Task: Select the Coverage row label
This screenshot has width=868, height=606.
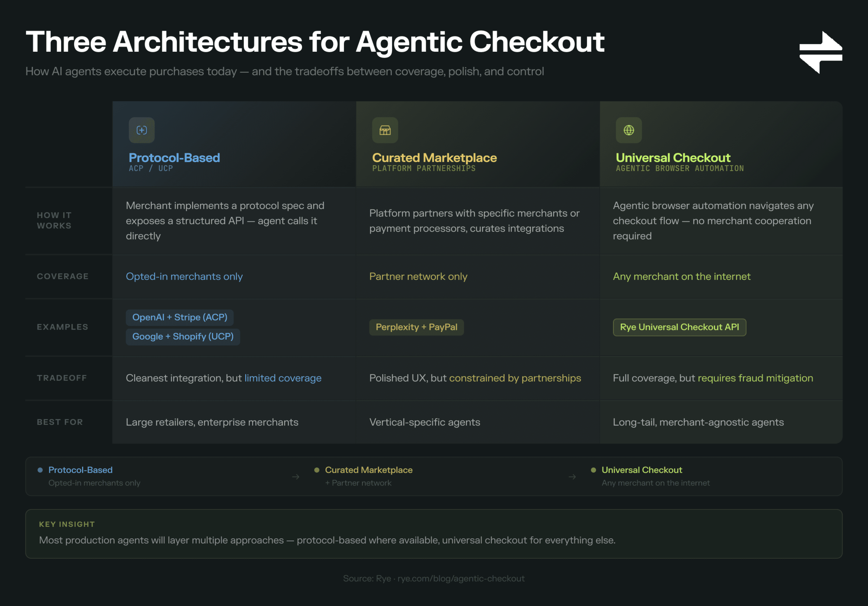Action: pyautogui.click(x=62, y=276)
